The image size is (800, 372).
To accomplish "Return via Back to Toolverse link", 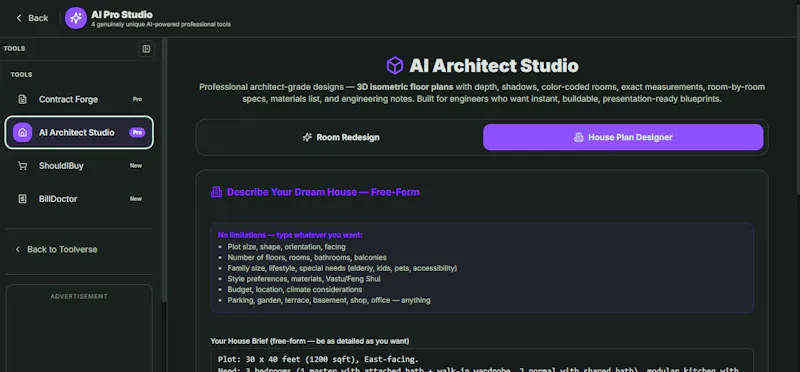I will pos(56,250).
